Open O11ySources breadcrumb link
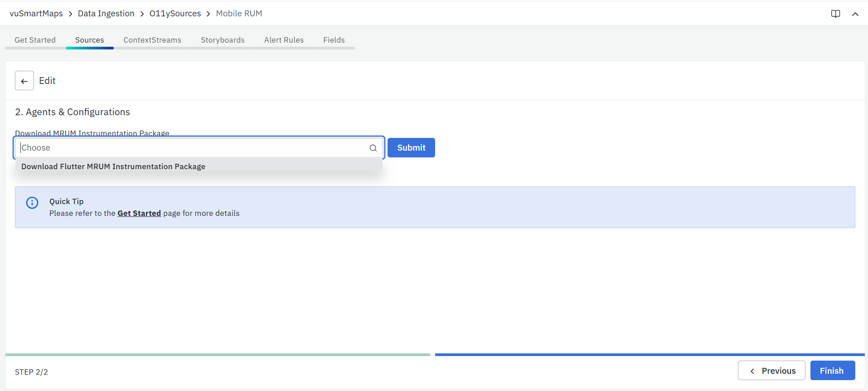This screenshot has height=391, width=868. click(x=175, y=14)
